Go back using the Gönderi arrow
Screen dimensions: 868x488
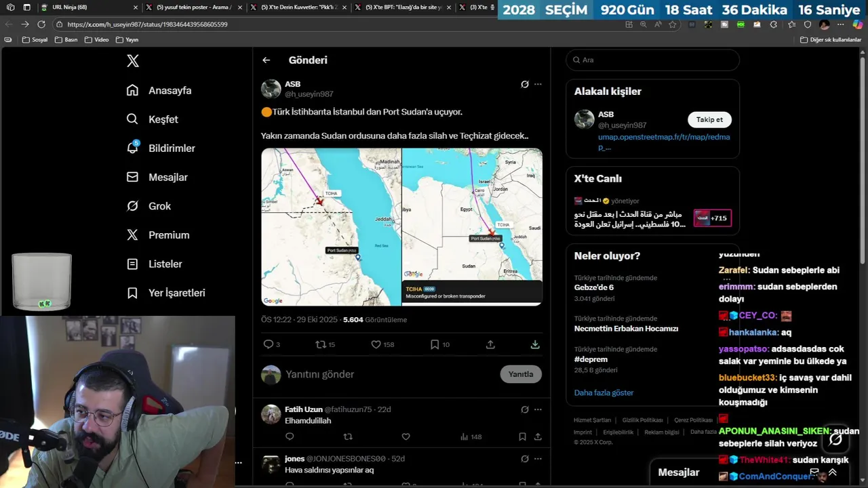(x=266, y=60)
